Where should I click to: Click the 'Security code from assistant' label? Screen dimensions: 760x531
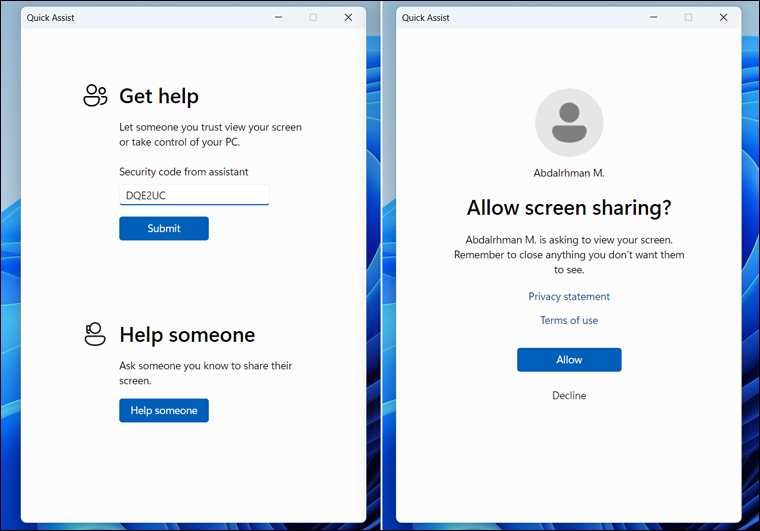[184, 172]
